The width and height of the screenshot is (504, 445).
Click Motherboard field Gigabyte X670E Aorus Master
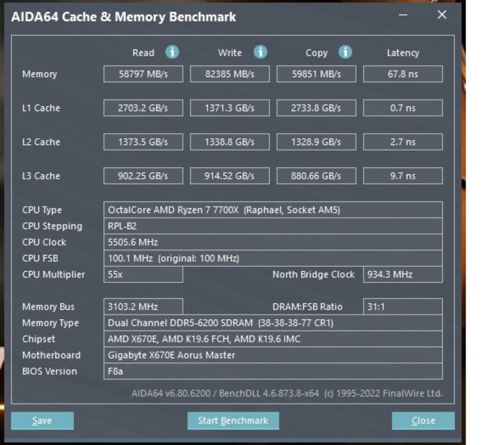point(273,355)
